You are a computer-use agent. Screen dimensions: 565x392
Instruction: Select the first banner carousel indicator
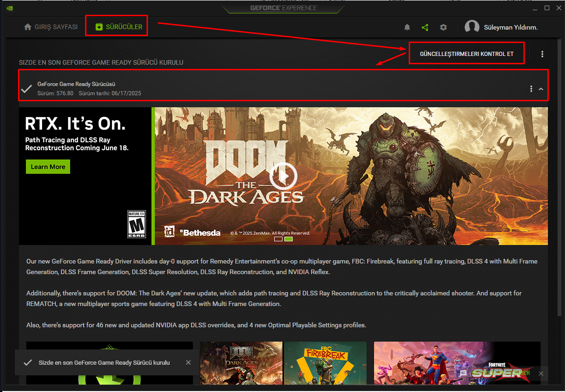point(278,239)
